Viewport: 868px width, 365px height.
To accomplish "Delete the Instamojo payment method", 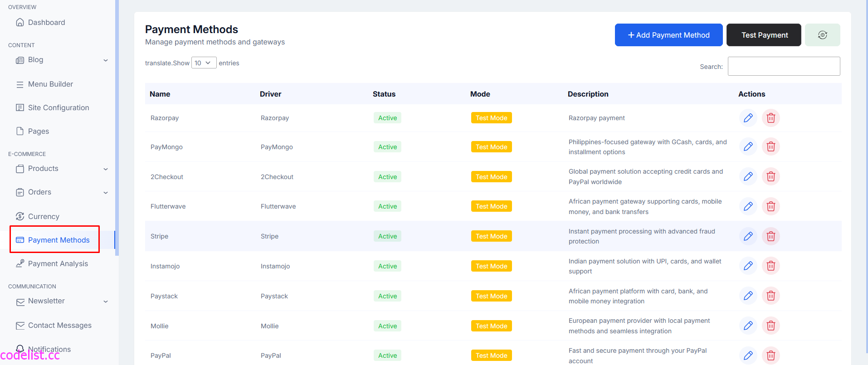I will [x=771, y=266].
